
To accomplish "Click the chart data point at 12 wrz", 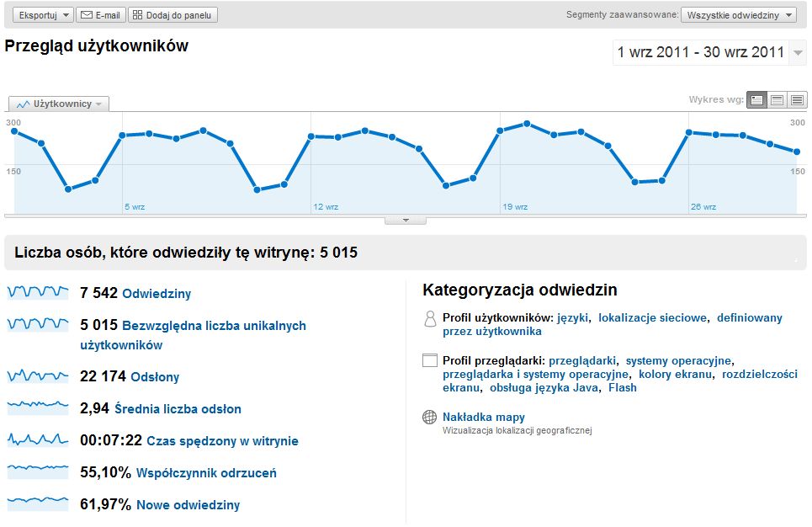I will click(x=311, y=136).
